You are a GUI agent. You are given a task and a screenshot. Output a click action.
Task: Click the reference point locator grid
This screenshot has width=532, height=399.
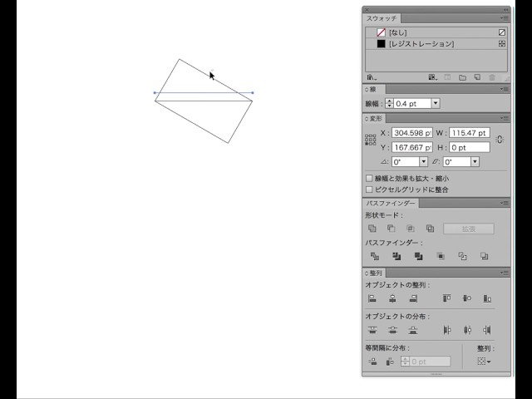point(371,140)
